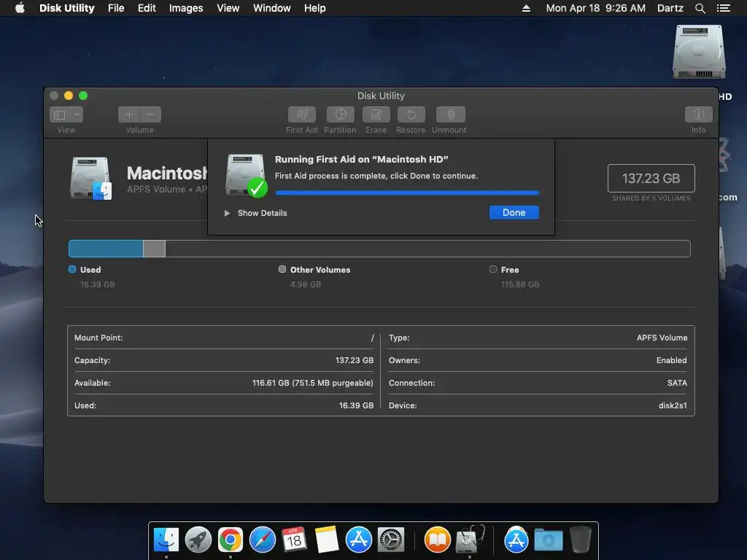Remove a volume with the minus button
747x560 pixels.
click(150, 114)
